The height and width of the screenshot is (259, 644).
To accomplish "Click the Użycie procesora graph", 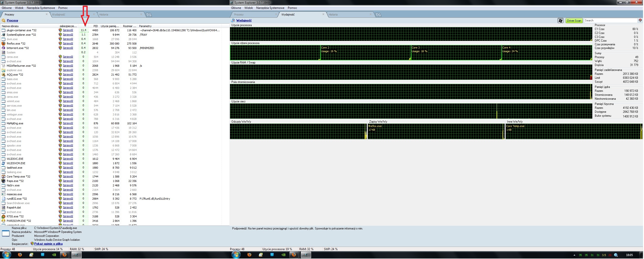I will click(411, 34).
